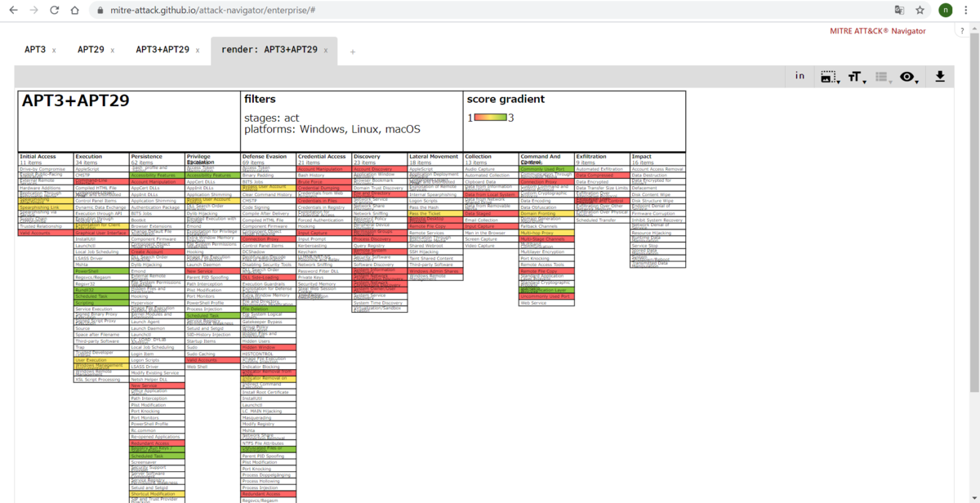Switch to the APT29 layer tab
Image resolution: width=980 pixels, height=503 pixels.
[91, 50]
